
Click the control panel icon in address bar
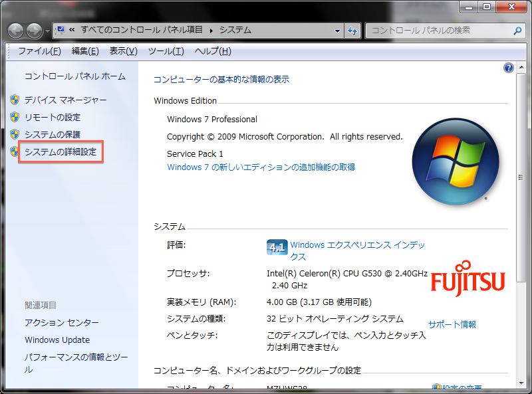[61, 30]
